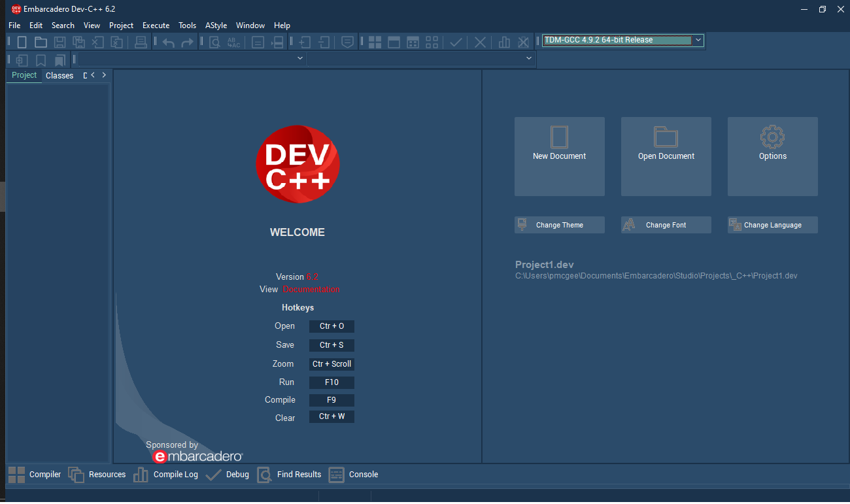Open the Help menu

pos(282,25)
